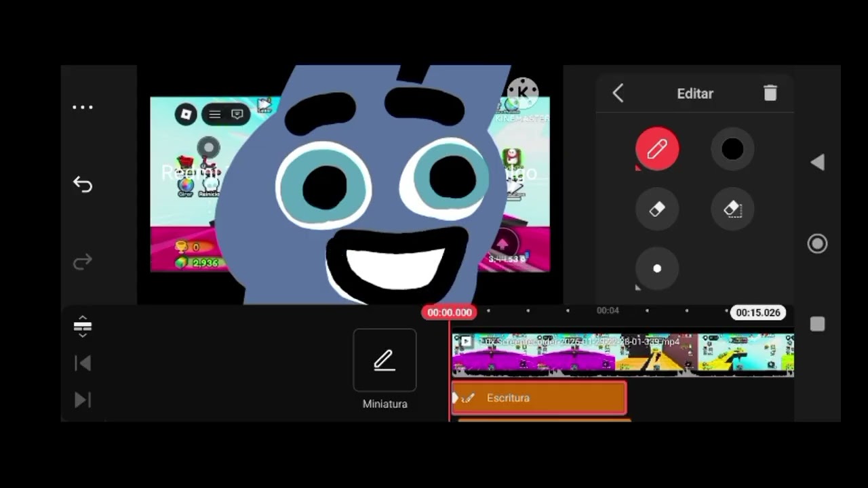Expand the timeline view toggle
The image size is (868, 488).
tap(83, 326)
